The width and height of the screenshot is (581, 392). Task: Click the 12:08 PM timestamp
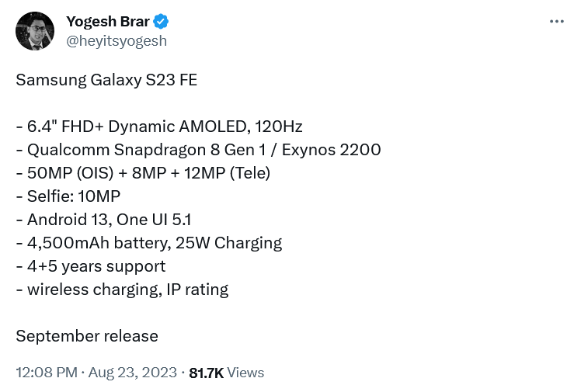click(x=47, y=373)
